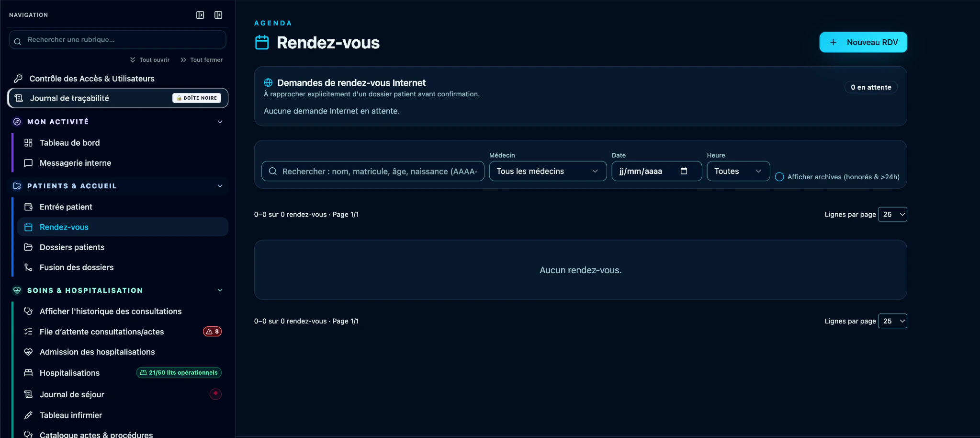
Task: Collapse the MON ACTIVITÉ section
Action: (220, 122)
